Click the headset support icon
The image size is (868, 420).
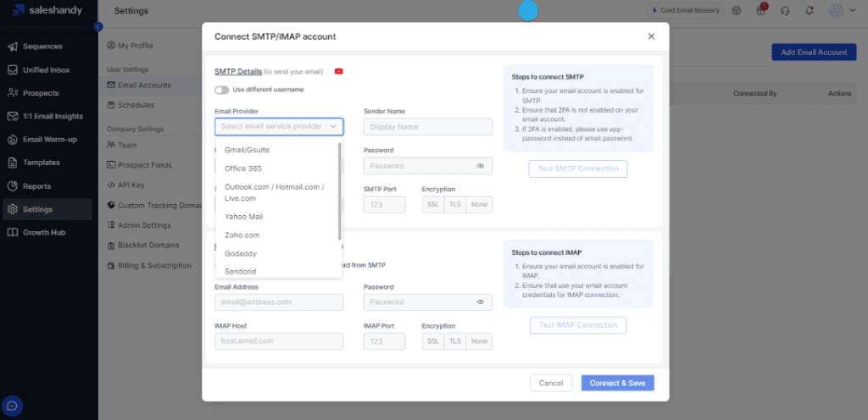[785, 10]
